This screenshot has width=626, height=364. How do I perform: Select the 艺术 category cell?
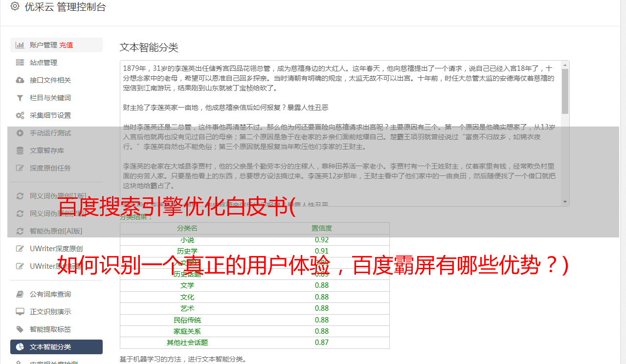[x=187, y=308]
